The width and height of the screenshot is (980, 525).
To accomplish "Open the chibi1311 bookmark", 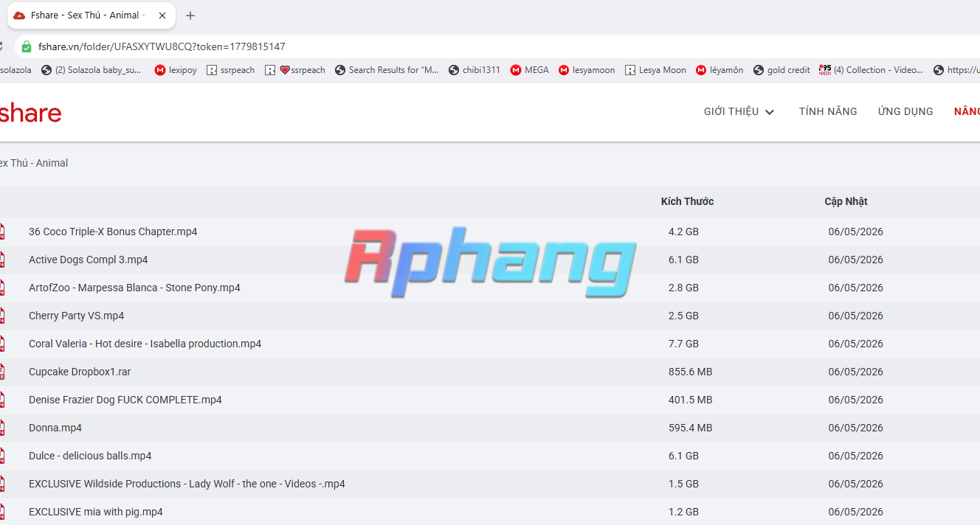I will 475,70.
